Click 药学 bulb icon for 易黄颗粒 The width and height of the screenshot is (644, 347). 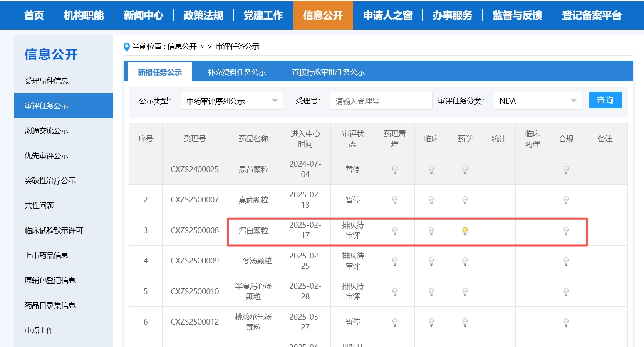[465, 170]
